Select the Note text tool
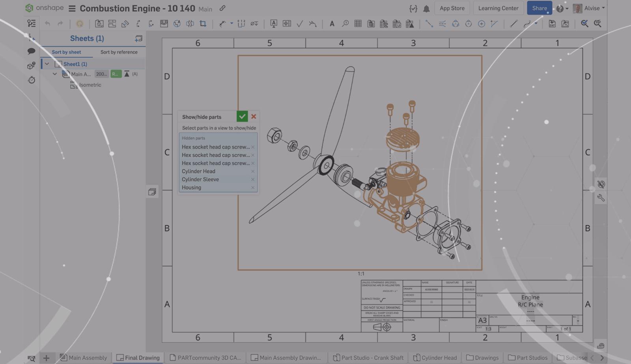631x364 pixels. click(332, 24)
